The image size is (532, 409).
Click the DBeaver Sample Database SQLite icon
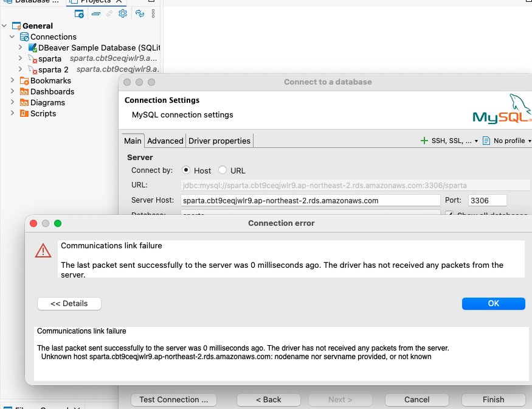pos(33,47)
